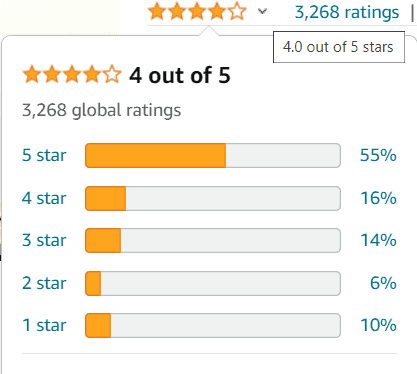Viewport: 417px width, 374px height.
Task: Filter reviews by 1 star link
Action: point(44,325)
